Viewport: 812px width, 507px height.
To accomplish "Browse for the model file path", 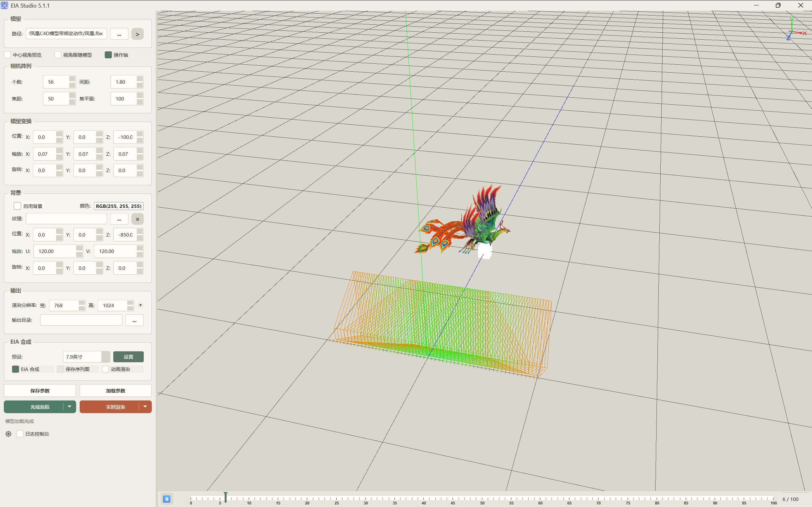I will tap(119, 34).
